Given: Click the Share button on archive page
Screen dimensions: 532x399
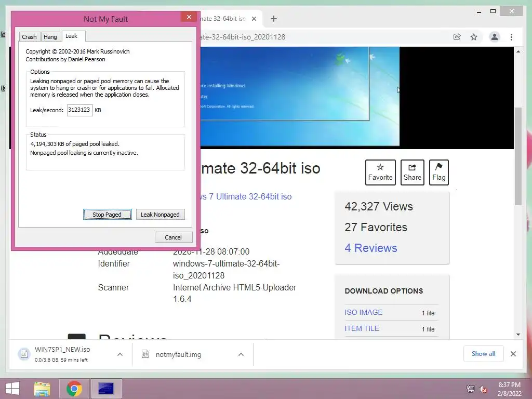Looking at the screenshot, I should (x=412, y=172).
